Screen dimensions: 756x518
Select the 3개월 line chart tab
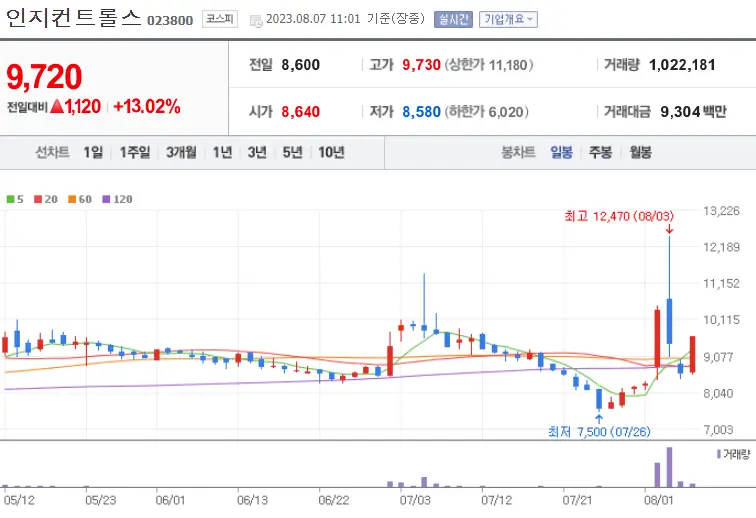[181, 152]
